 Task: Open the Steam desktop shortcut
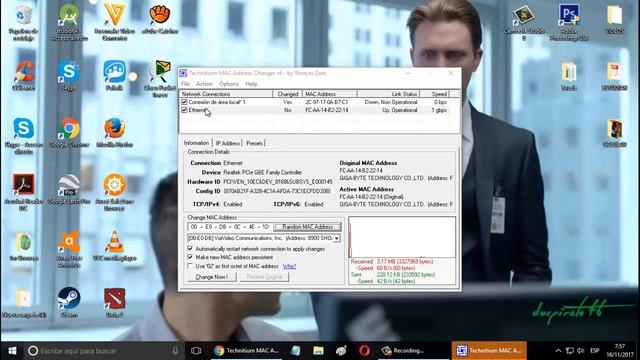pos(69,303)
